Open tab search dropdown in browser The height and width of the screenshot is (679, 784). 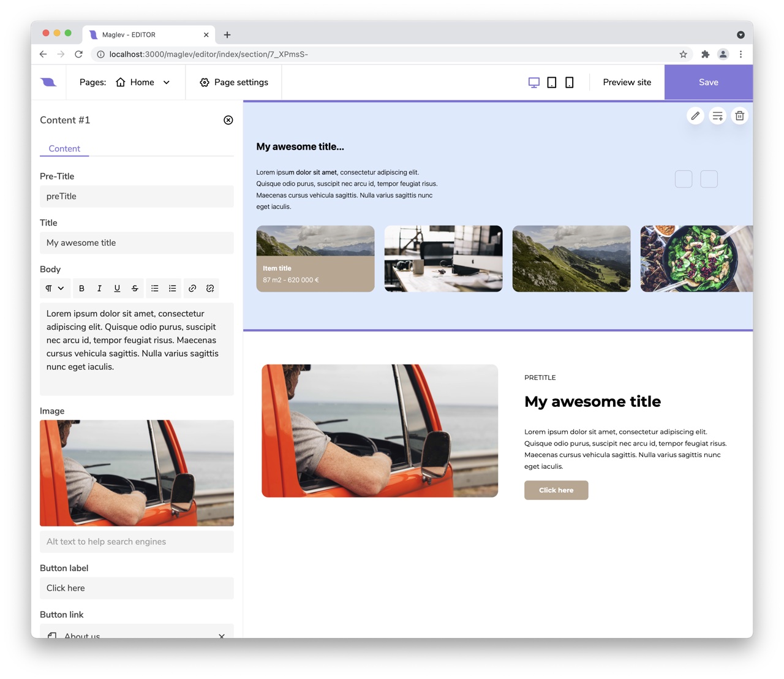pos(741,35)
